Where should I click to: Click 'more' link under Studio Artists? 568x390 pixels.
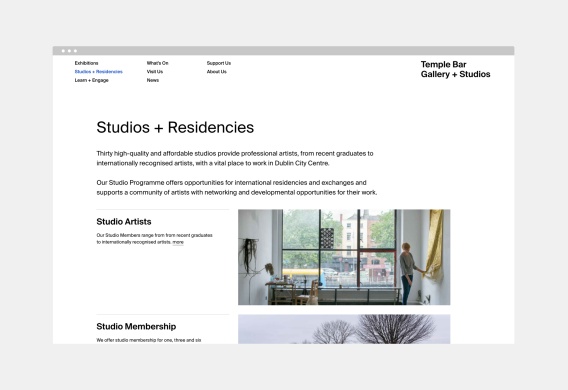(178, 242)
